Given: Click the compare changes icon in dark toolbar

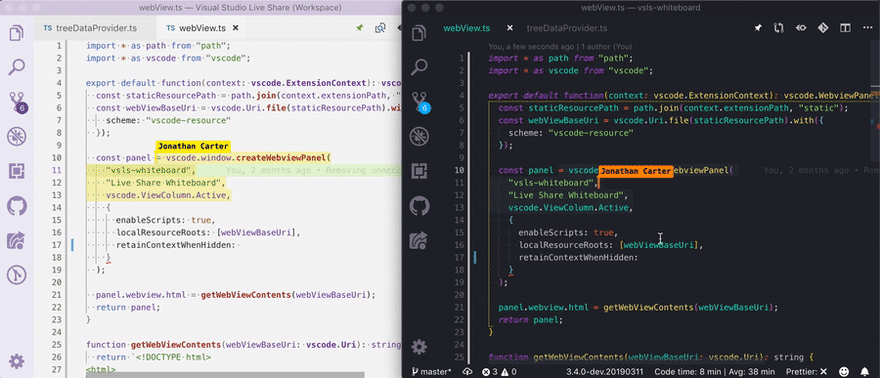Looking at the screenshot, I should tap(779, 28).
